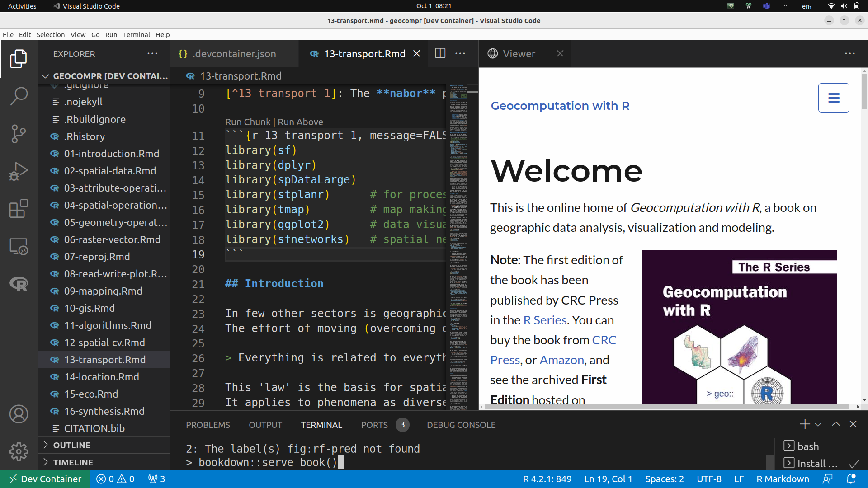Open the Manage gear icon
Image resolution: width=868 pixels, height=488 pixels.
pyautogui.click(x=19, y=451)
